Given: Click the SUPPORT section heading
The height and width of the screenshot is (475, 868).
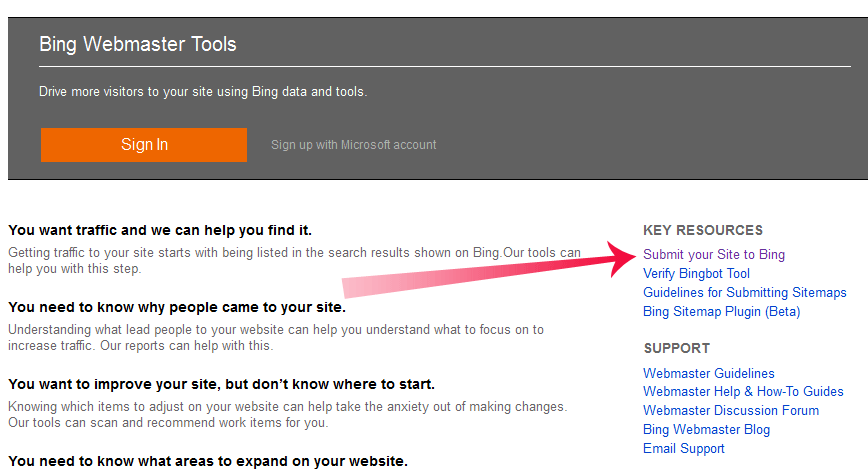Looking at the screenshot, I should coord(676,348).
